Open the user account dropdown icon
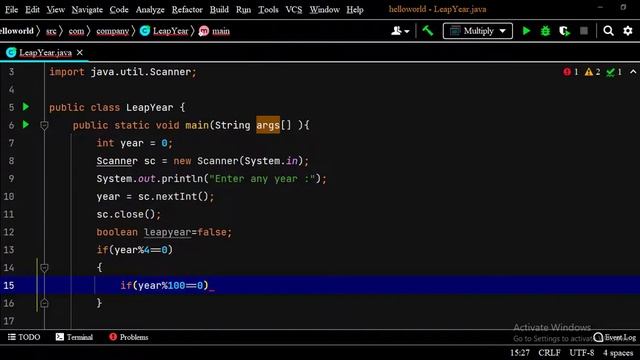This screenshot has height=360, width=640. point(400,31)
